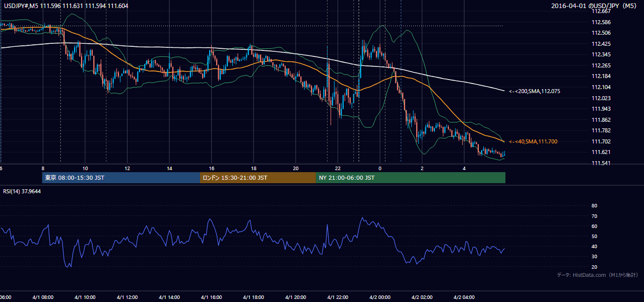This screenshot has height=302, width=644.
Task: Click the 4/1 22:00 bottom time label
Action: pyautogui.click(x=337, y=297)
